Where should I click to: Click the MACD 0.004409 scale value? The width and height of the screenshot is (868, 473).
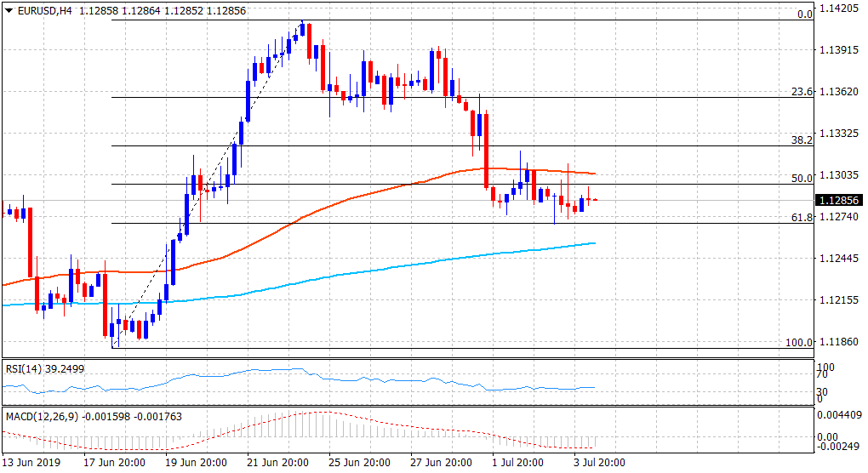point(840,415)
